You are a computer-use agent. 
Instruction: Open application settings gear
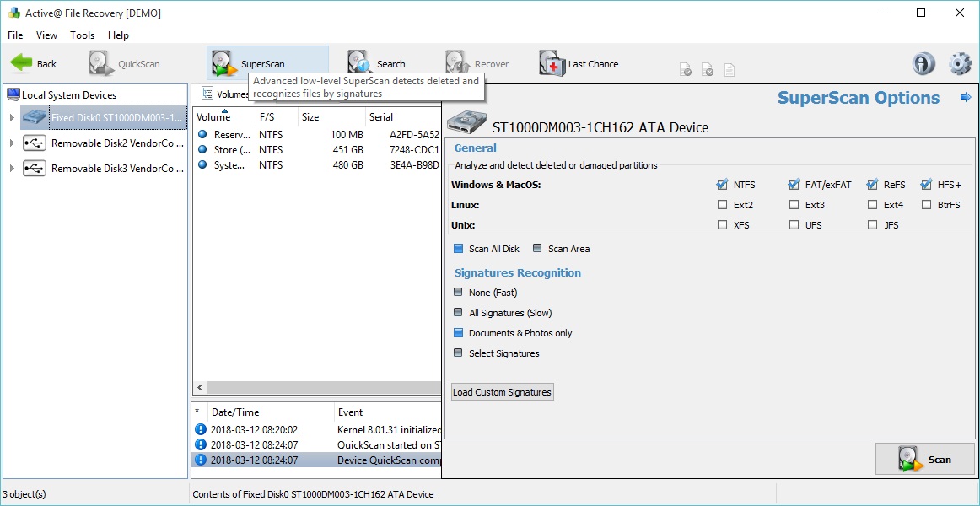pyautogui.click(x=959, y=62)
